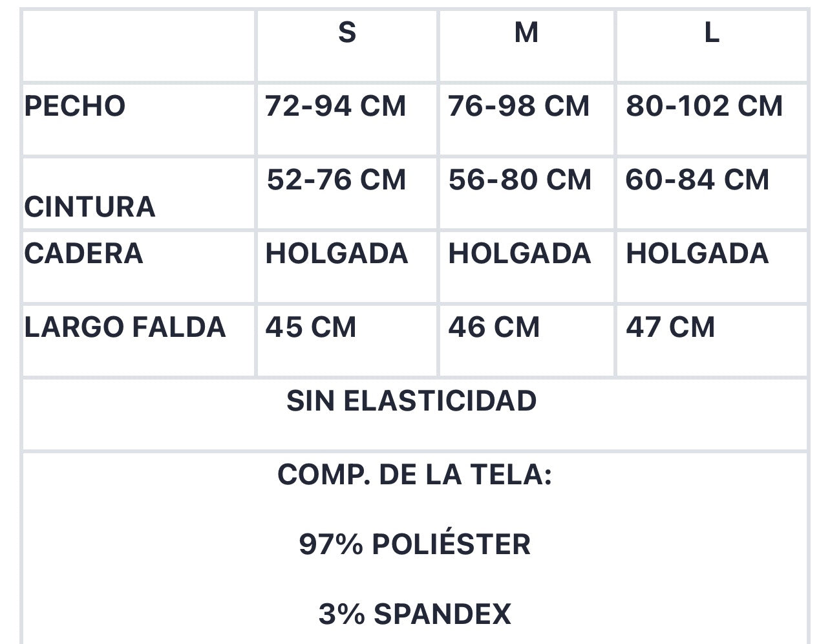Click the 72-94 CM chest cell
The height and width of the screenshot is (644, 830).
pos(335,106)
